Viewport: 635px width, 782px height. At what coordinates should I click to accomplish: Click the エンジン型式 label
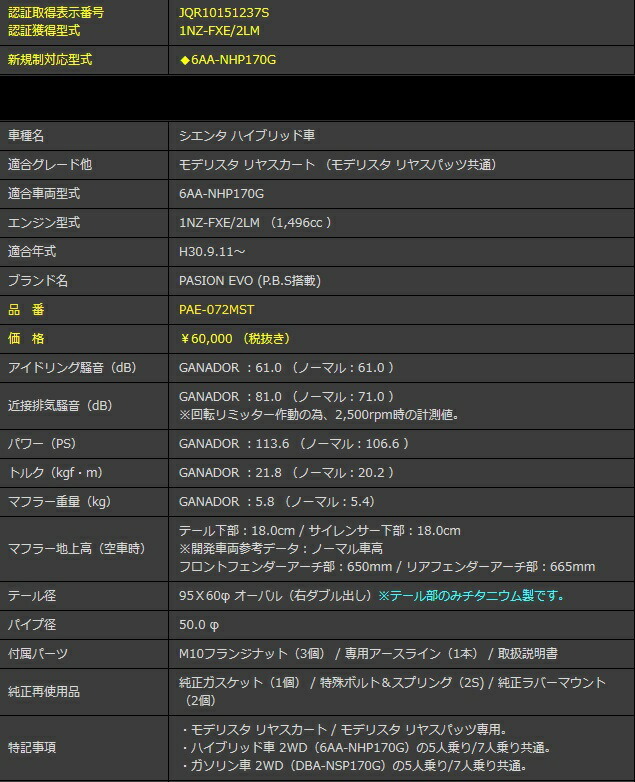pos(44,222)
